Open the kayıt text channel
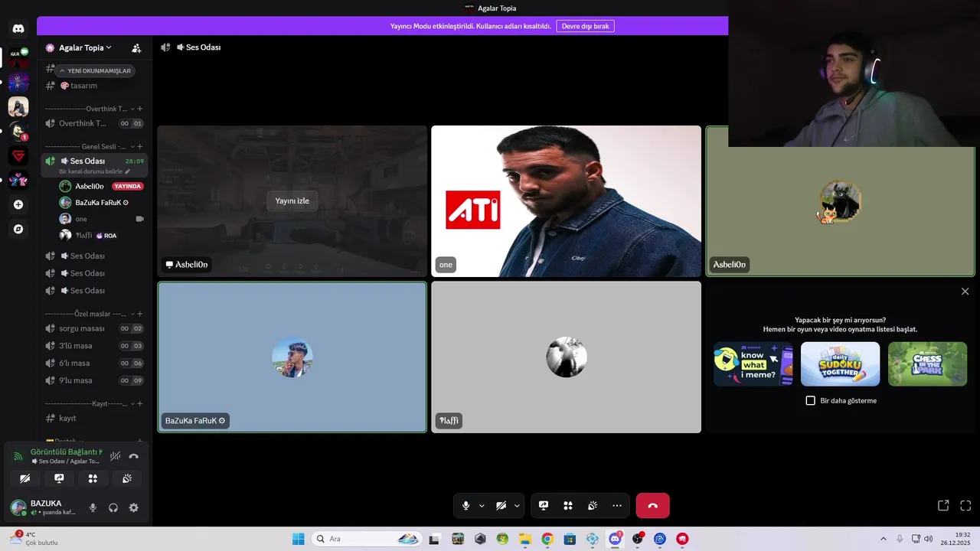Image resolution: width=980 pixels, height=551 pixels. pyautogui.click(x=94, y=418)
